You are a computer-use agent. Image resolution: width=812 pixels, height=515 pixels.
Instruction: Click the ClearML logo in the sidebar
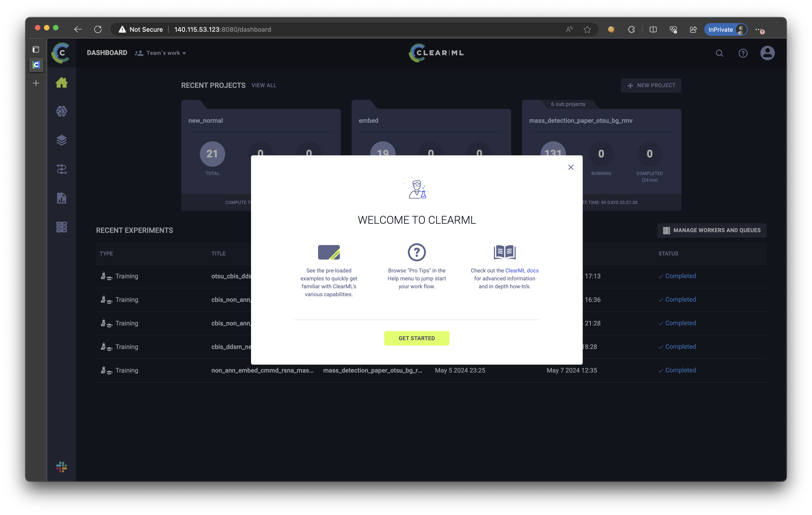[61, 53]
